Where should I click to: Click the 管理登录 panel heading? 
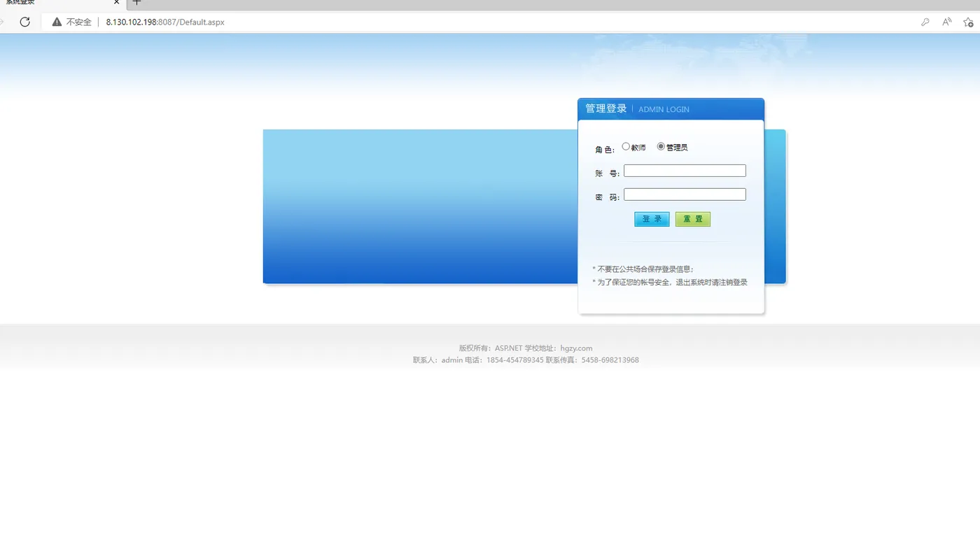(x=606, y=108)
